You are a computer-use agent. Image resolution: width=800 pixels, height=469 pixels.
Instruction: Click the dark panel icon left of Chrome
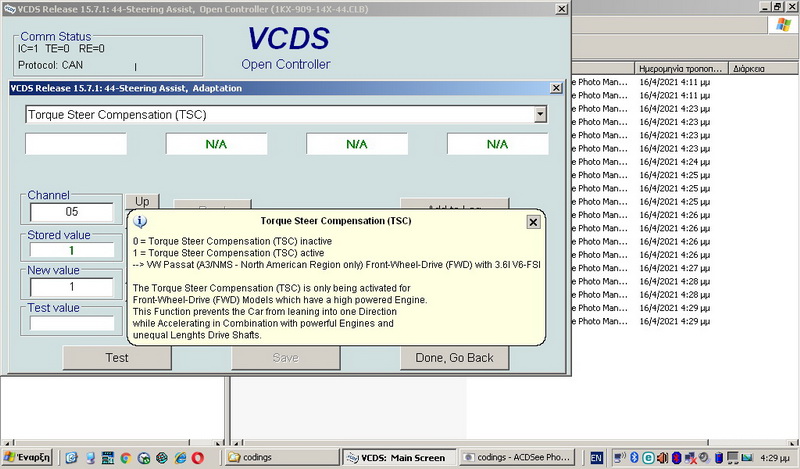point(108,458)
